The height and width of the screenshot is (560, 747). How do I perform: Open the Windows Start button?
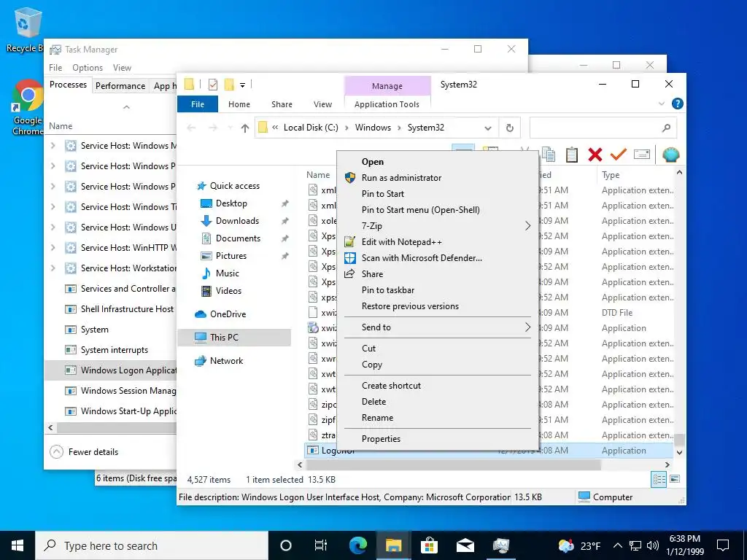click(18, 545)
